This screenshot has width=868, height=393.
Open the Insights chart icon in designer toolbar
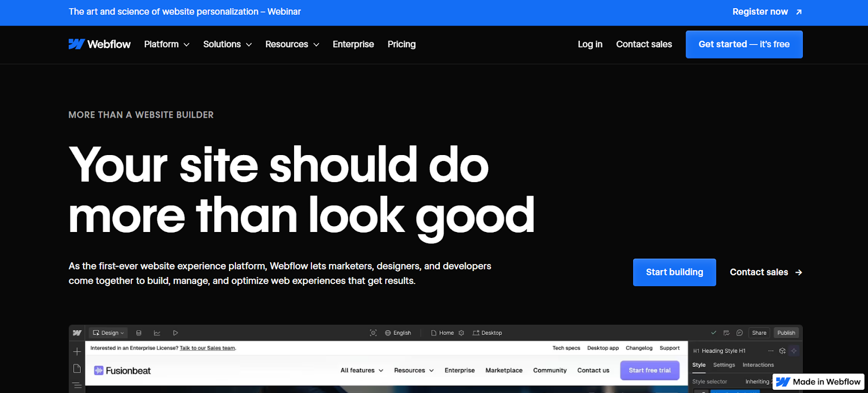[157, 333]
